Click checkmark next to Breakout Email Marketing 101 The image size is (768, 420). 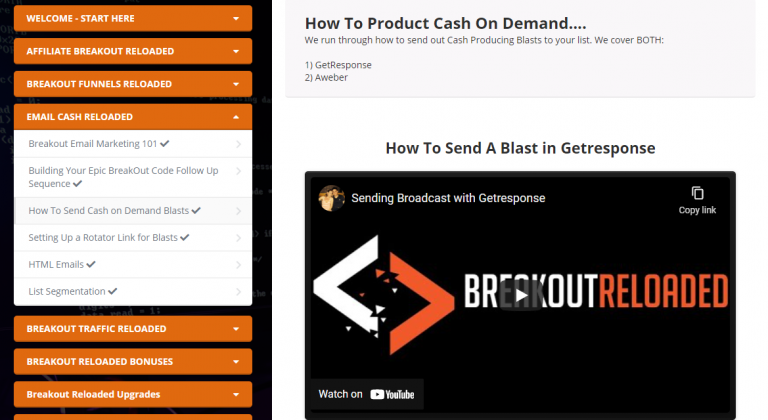165,144
